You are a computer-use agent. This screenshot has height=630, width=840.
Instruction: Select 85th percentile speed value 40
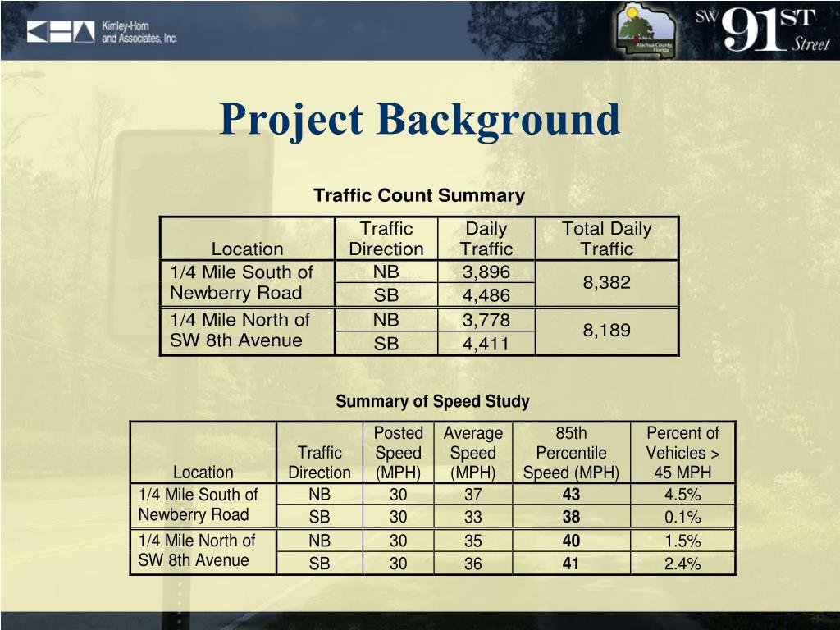571,541
